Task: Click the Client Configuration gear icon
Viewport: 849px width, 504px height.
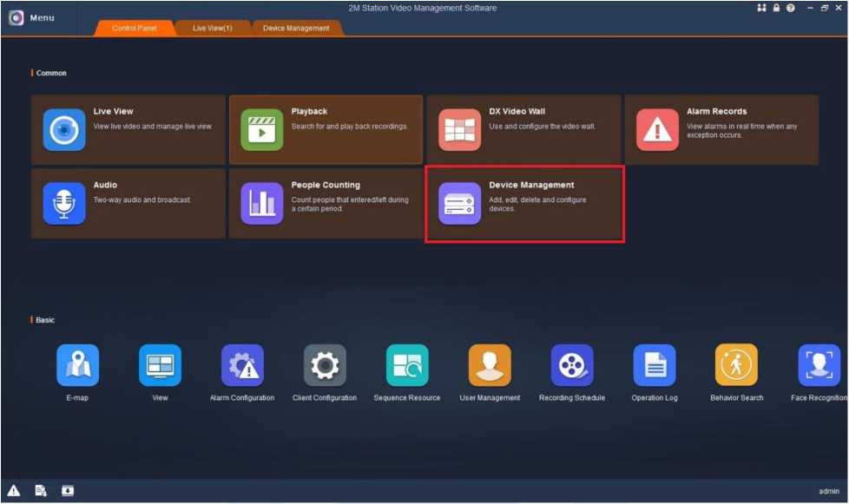Action: point(325,365)
